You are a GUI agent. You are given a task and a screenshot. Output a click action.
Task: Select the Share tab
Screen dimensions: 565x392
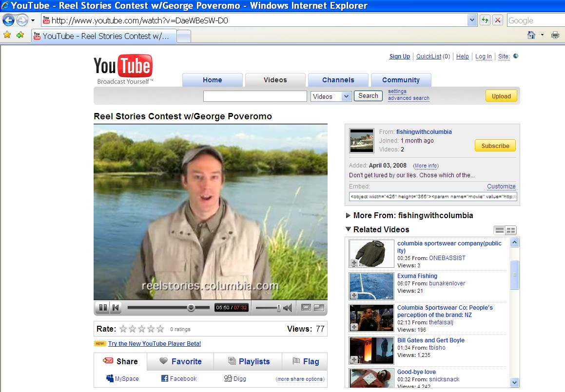tap(120, 361)
